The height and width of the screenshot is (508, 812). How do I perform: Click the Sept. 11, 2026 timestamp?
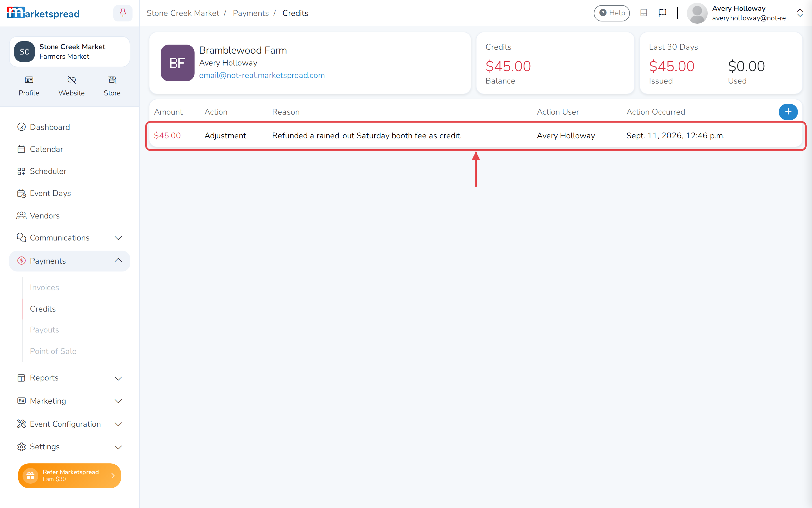pyautogui.click(x=676, y=136)
